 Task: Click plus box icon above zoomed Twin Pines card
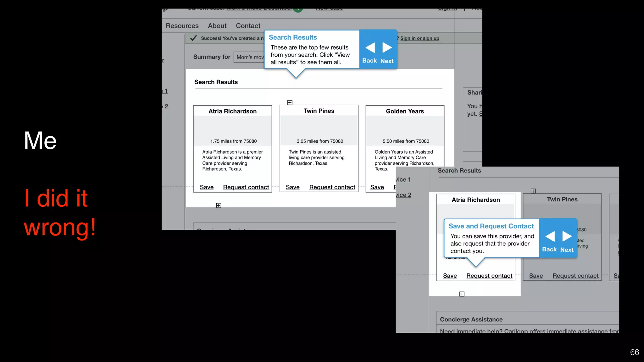533,191
